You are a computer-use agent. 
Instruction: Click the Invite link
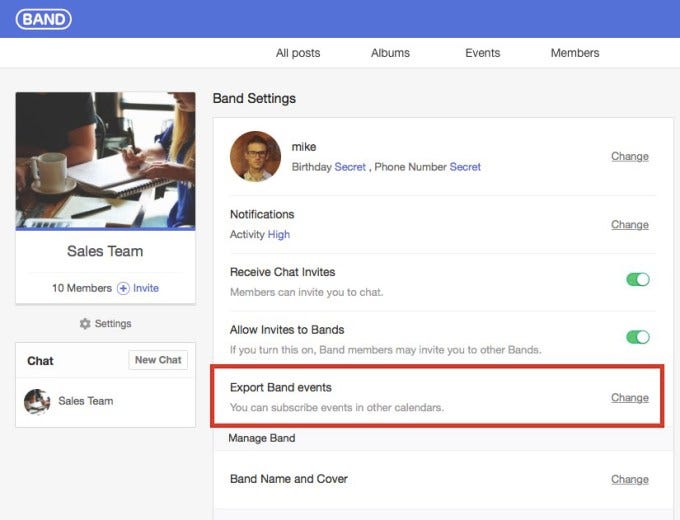(x=146, y=288)
